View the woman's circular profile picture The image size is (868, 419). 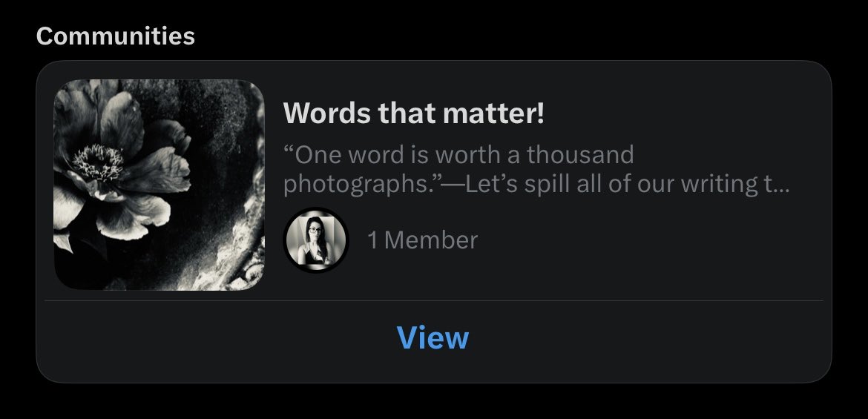tap(316, 240)
